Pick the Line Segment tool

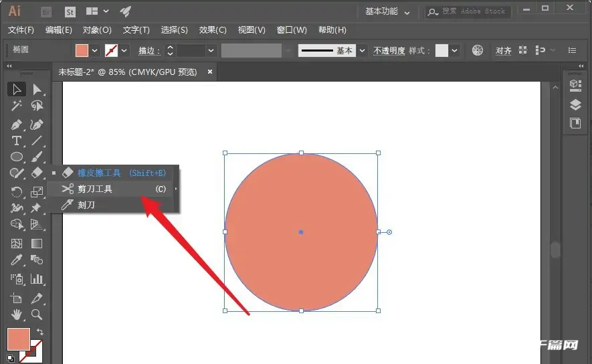tap(37, 141)
